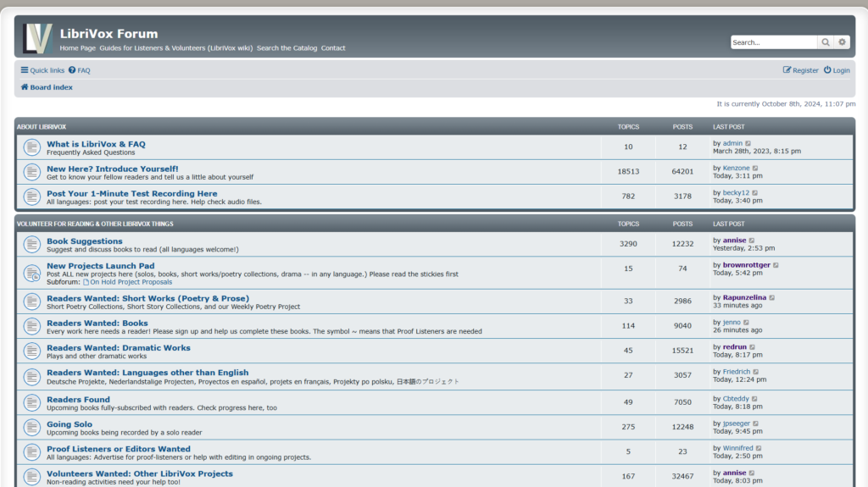Click VOLUNTEER FOR READING & OTHER LIBRIVOX THINGS header

pos(95,224)
